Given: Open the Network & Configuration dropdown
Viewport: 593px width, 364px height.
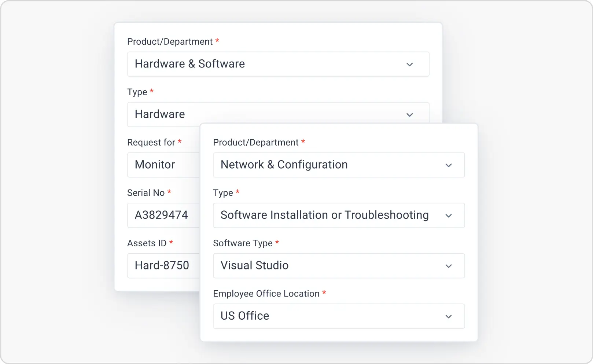Looking at the screenshot, I should point(339,165).
